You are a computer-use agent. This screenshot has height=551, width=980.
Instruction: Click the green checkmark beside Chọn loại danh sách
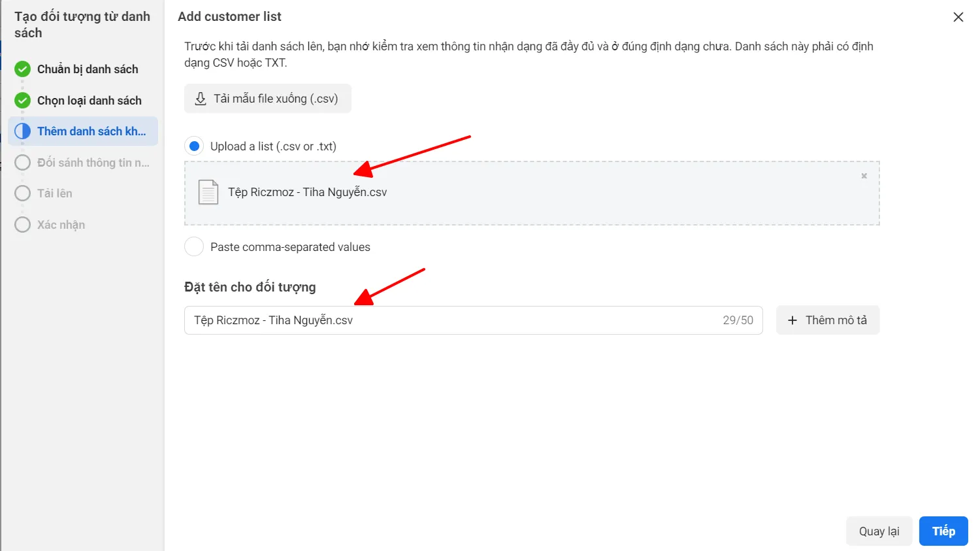22,100
